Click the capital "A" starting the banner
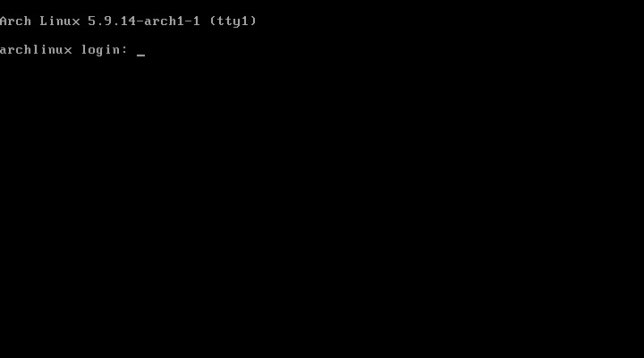The height and width of the screenshot is (358, 644). pos(4,21)
